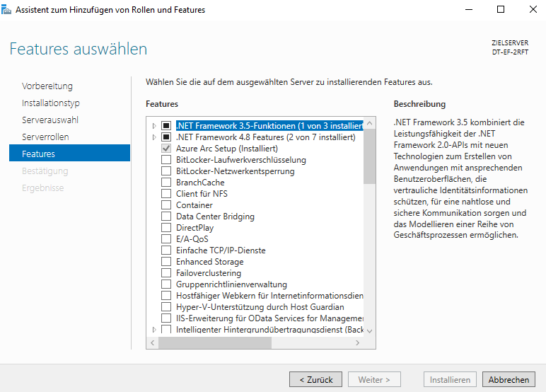Open the Vorbereitung wizard step
The image size is (546, 392).
coord(47,86)
